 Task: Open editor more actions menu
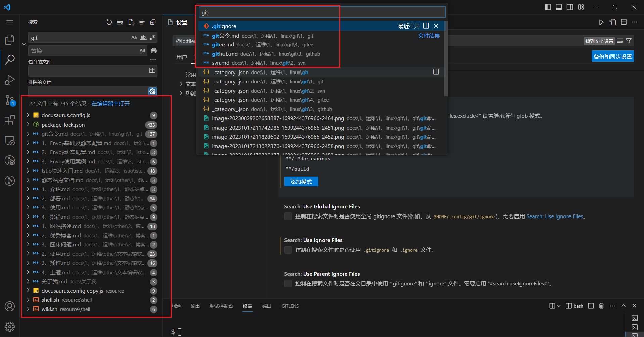point(634,22)
